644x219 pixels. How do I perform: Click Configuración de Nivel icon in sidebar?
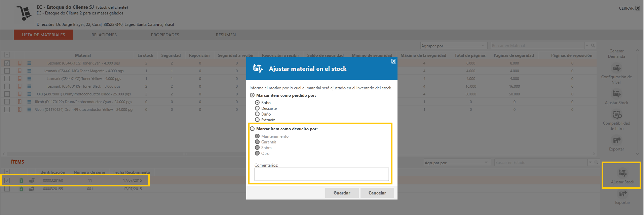point(616,68)
